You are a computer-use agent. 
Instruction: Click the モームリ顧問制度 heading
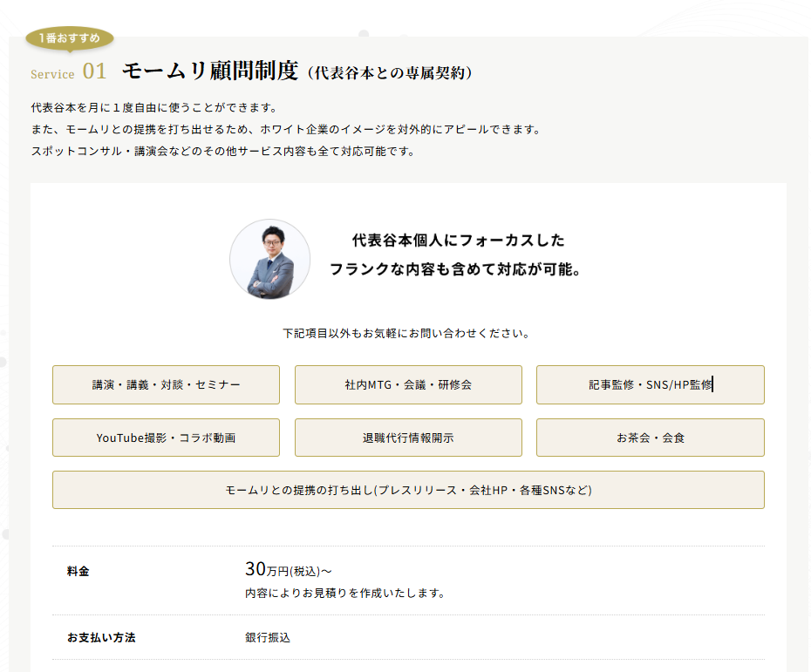(210, 71)
